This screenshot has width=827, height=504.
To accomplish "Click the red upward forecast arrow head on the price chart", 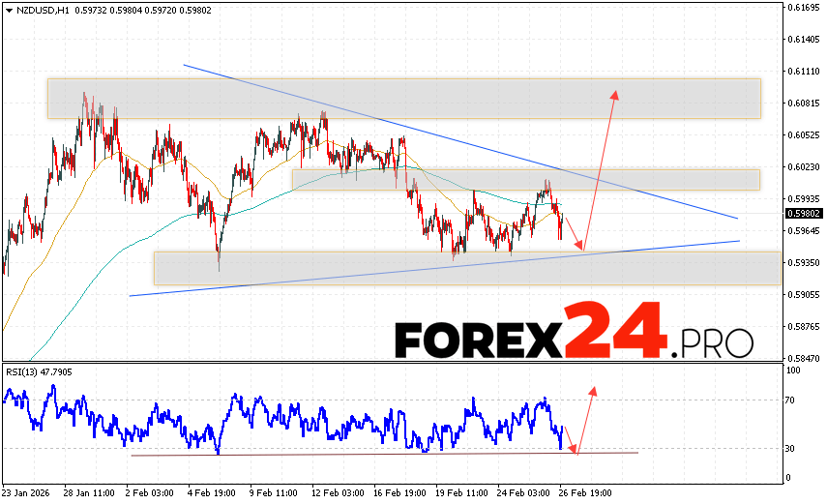I will pos(614,93).
